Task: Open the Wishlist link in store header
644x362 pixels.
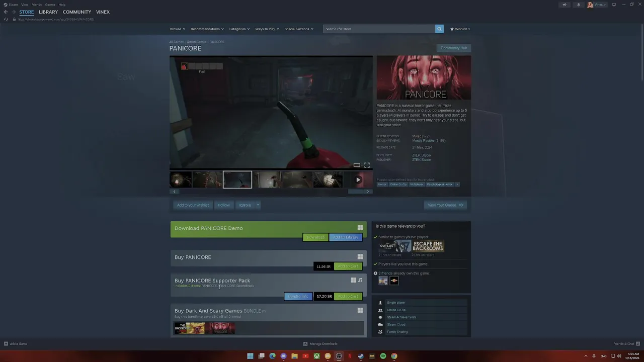Action: pyautogui.click(x=460, y=29)
